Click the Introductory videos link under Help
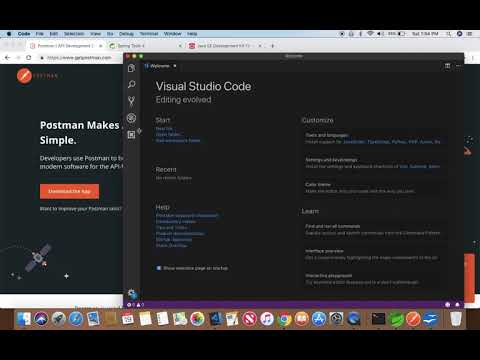This screenshot has width=480, height=360. point(176,221)
